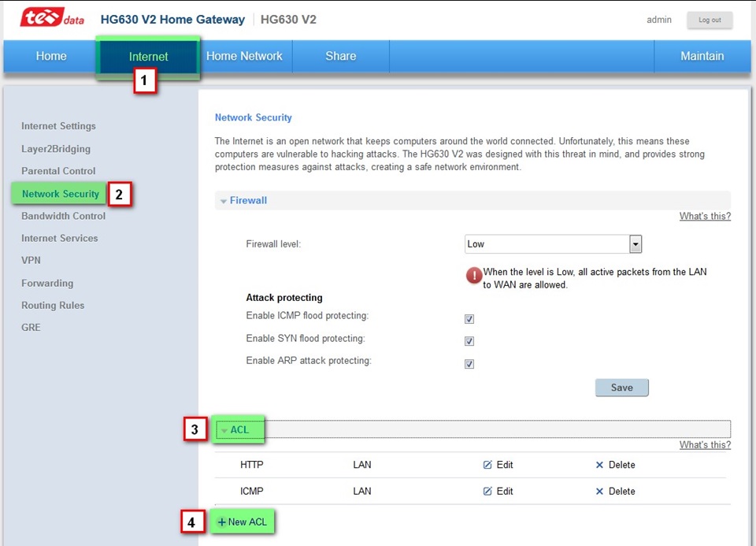
Task: Disable SYN flood protecting checkbox
Action: pyautogui.click(x=469, y=341)
